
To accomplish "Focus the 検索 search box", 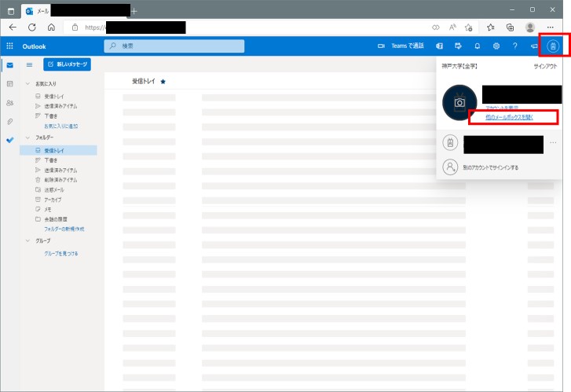I will (x=174, y=46).
